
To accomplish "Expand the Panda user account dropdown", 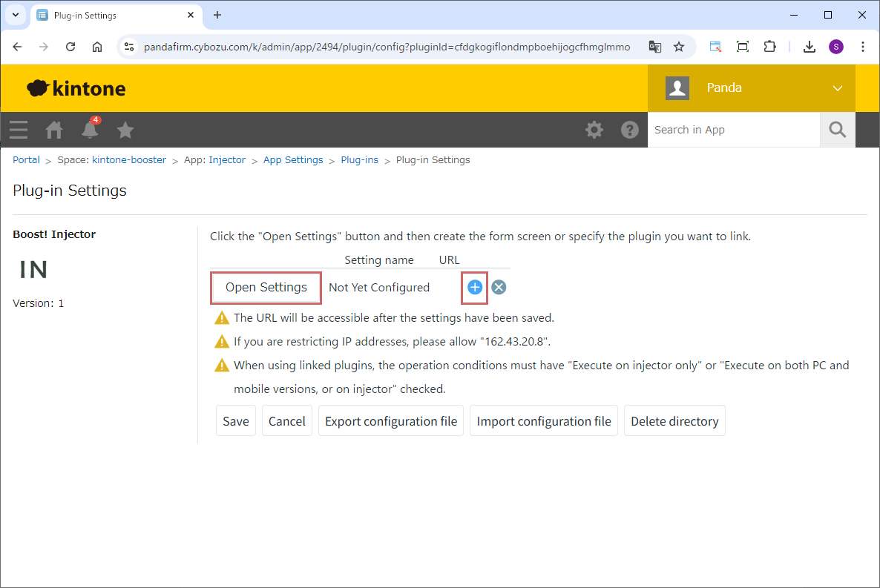I will pyautogui.click(x=837, y=88).
